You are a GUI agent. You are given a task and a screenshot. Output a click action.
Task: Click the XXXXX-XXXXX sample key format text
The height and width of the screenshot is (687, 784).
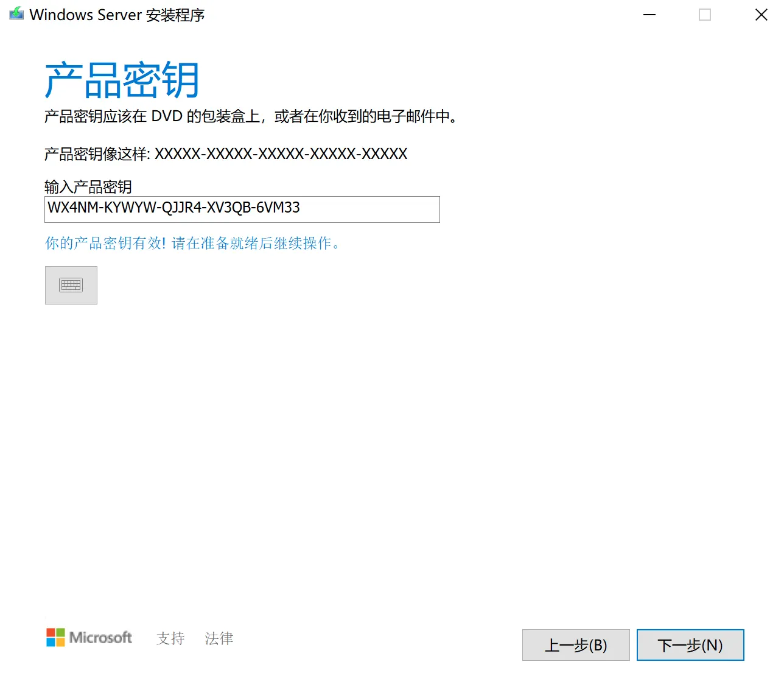tap(281, 153)
